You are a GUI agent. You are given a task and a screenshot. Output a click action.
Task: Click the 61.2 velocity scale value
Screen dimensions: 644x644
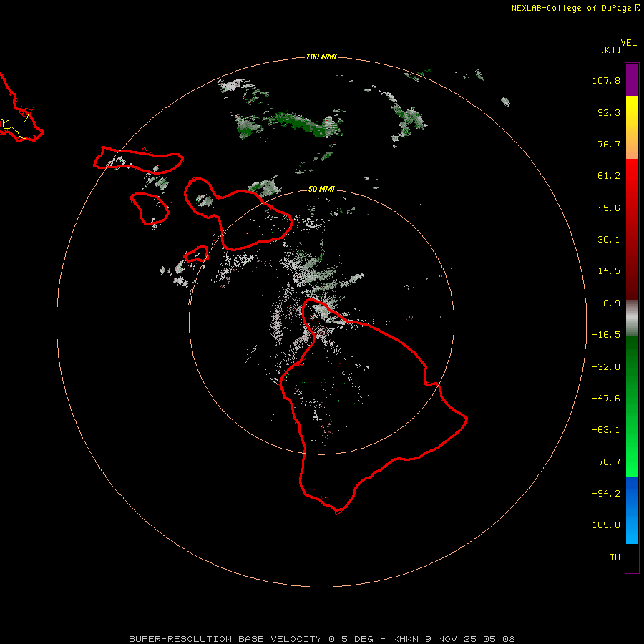point(609,176)
